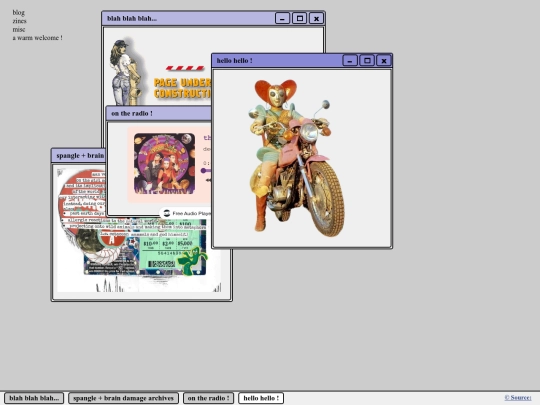Minimize the 'blah blah blah...' window

282,18
